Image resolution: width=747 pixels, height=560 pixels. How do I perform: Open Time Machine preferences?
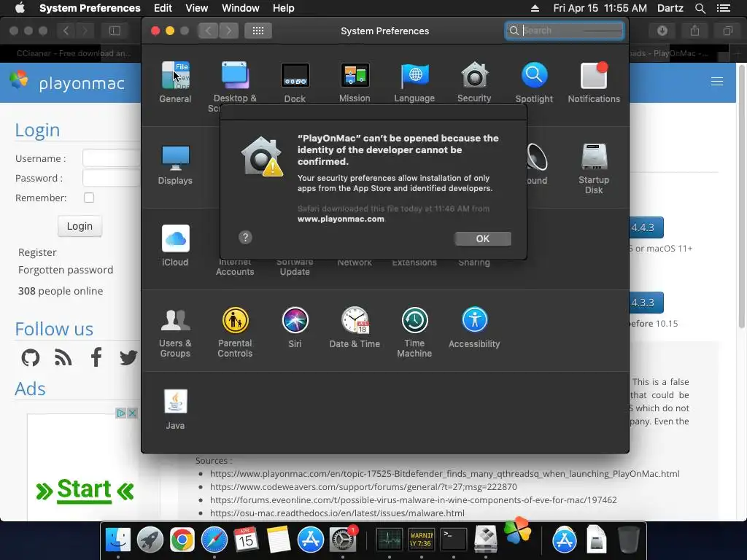414,332
